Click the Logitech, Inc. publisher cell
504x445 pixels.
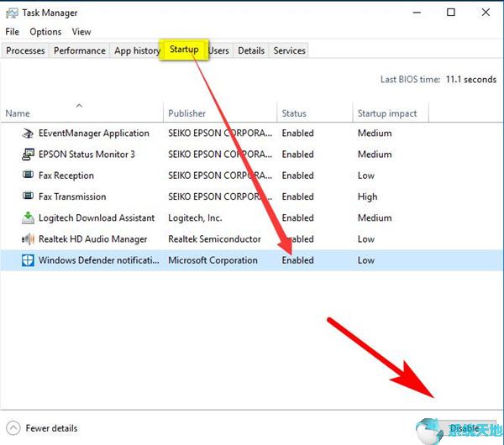point(195,217)
